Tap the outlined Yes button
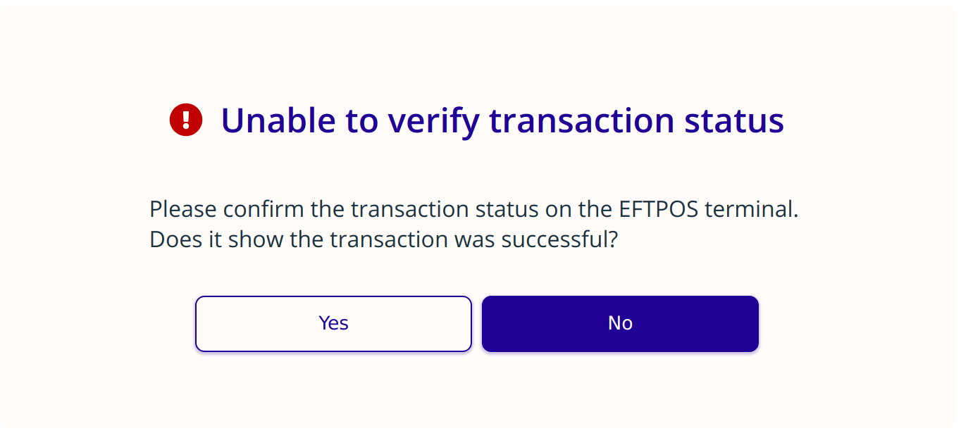 333,323
